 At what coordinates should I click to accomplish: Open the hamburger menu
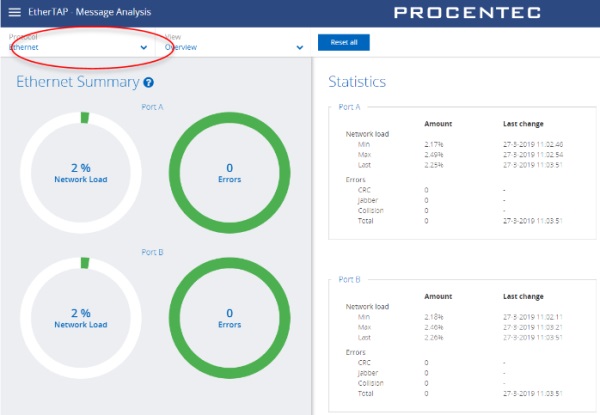[x=15, y=12]
